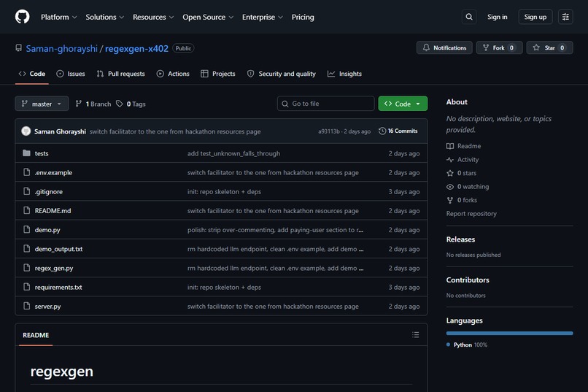Open the regexgen-x402 repository link
Image resolution: width=588 pixels, height=392 pixels.
pyautogui.click(x=136, y=48)
